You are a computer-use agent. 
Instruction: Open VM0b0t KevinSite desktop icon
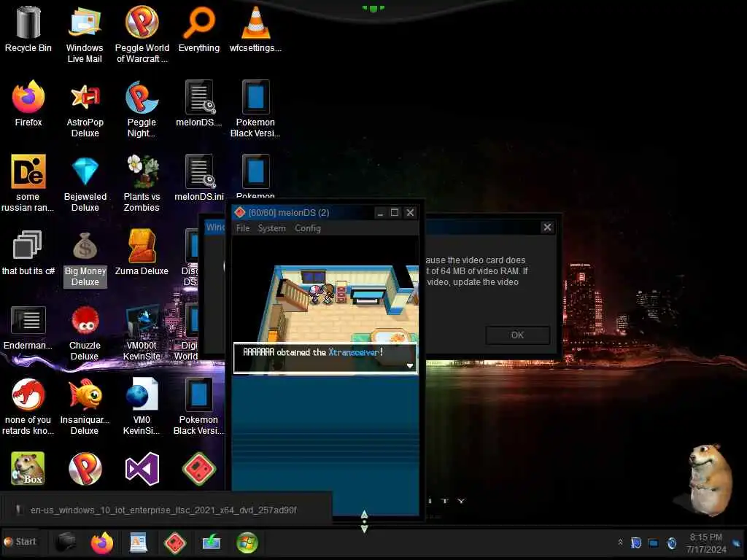click(142, 332)
